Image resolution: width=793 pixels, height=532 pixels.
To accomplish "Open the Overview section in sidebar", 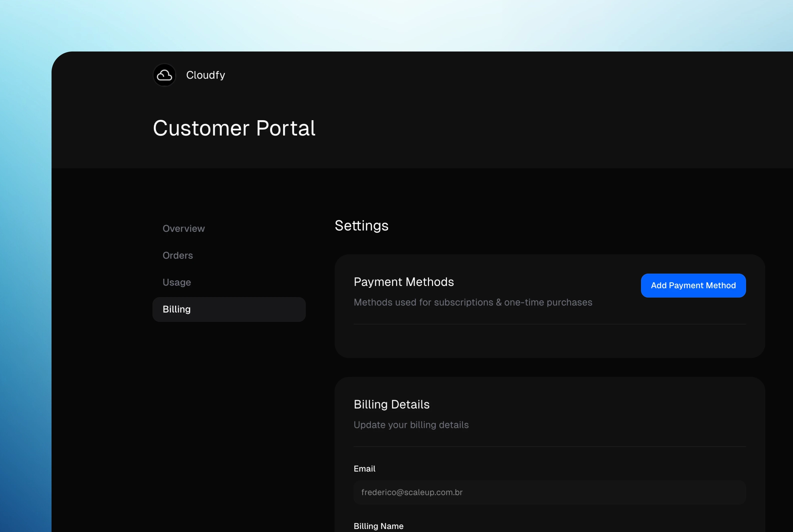I will [184, 228].
